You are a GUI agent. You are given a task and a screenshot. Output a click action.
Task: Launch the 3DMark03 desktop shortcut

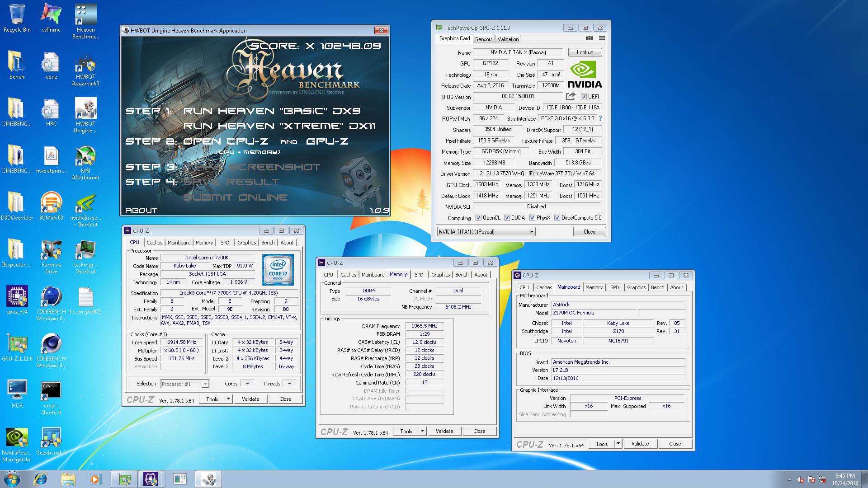point(51,206)
